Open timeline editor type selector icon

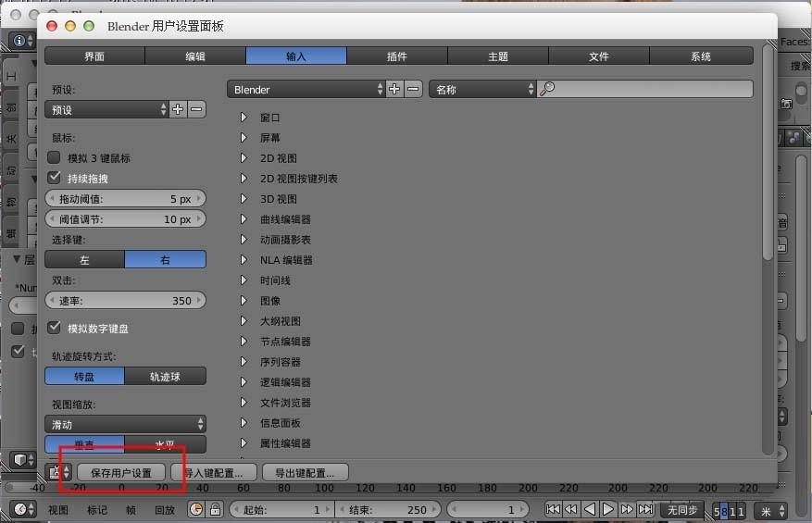[23, 509]
